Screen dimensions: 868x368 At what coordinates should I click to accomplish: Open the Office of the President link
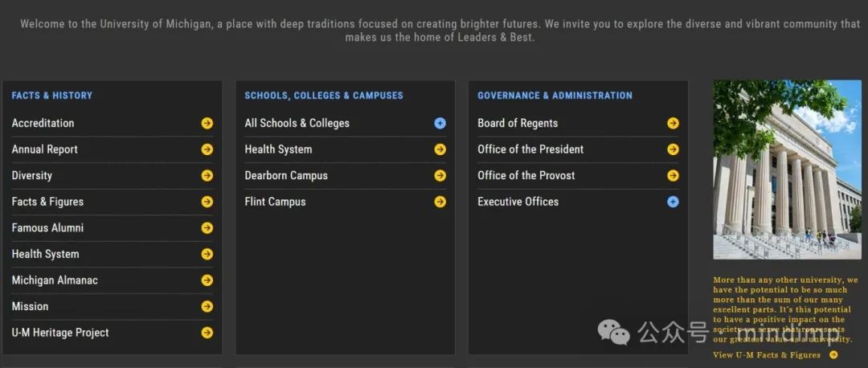tap(530, 149)
